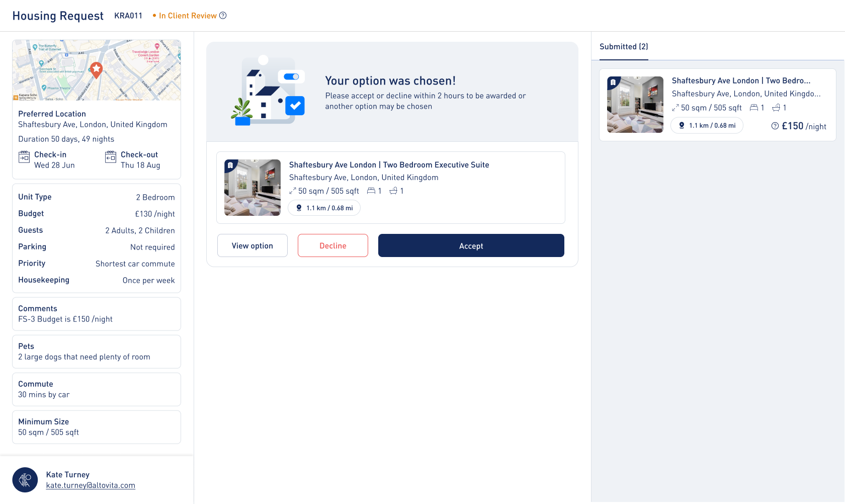Click the location pin in the submitted card distance chip
The image size is (845, 504).
coord(682,125)
